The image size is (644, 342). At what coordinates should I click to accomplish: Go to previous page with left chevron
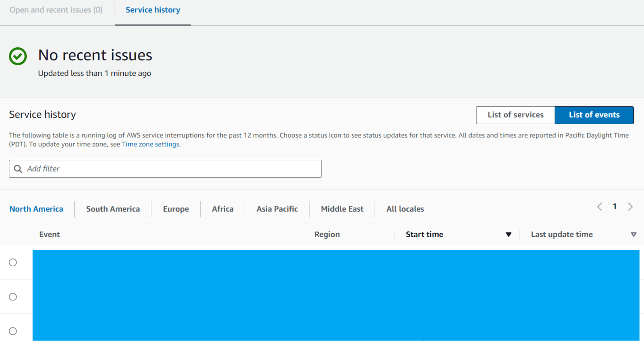(600, 207)
